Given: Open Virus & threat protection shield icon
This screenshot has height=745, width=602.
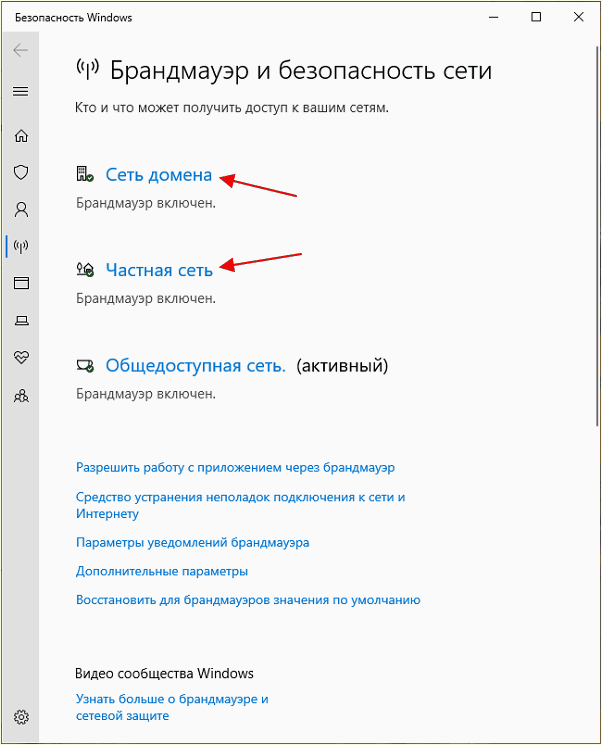Looking at the screenshot, I should 21,172.
